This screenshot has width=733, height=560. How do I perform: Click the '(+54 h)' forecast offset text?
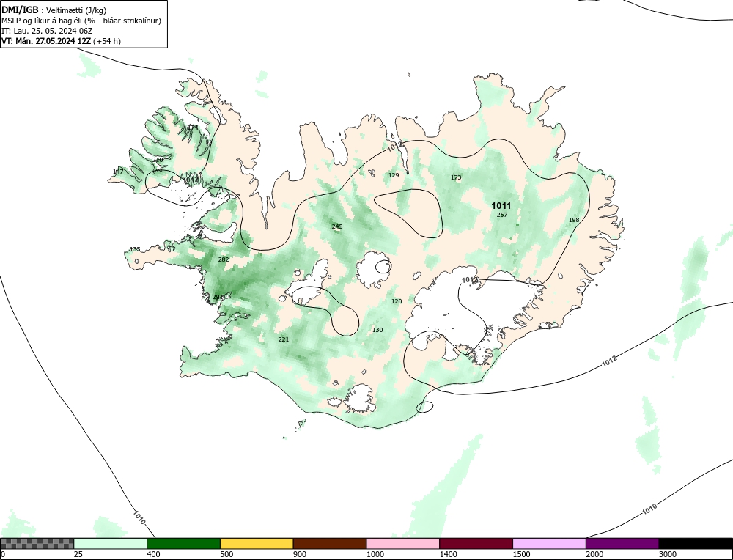(107, 41)
